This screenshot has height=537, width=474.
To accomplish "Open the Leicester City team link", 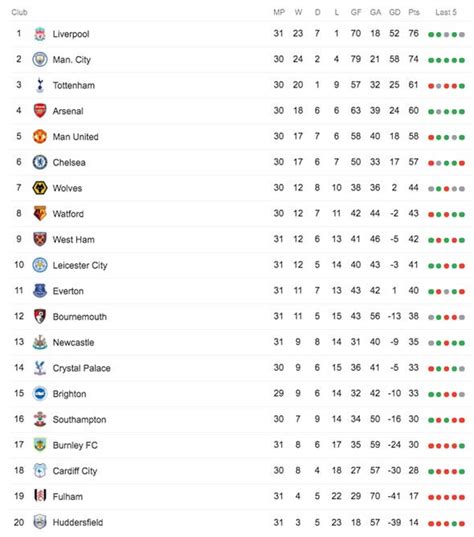I will [80, 265].
